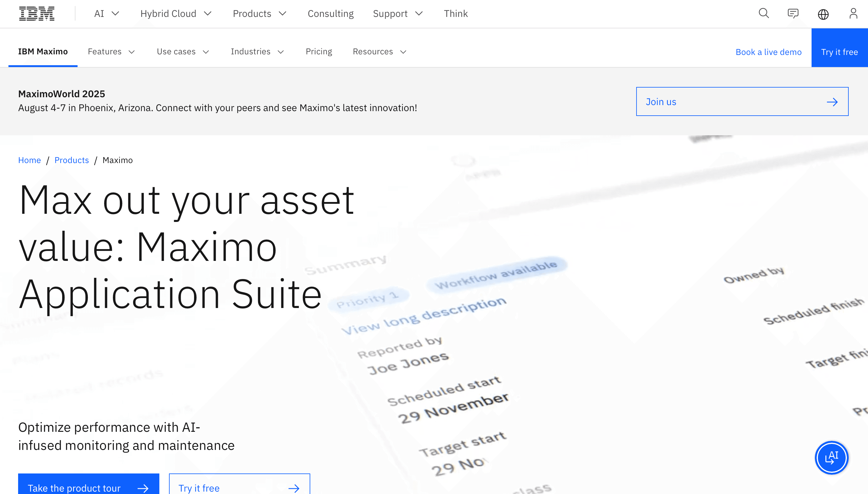Open the user profile icon
Viewport: 868px width, 494px height.
point(853,14)
